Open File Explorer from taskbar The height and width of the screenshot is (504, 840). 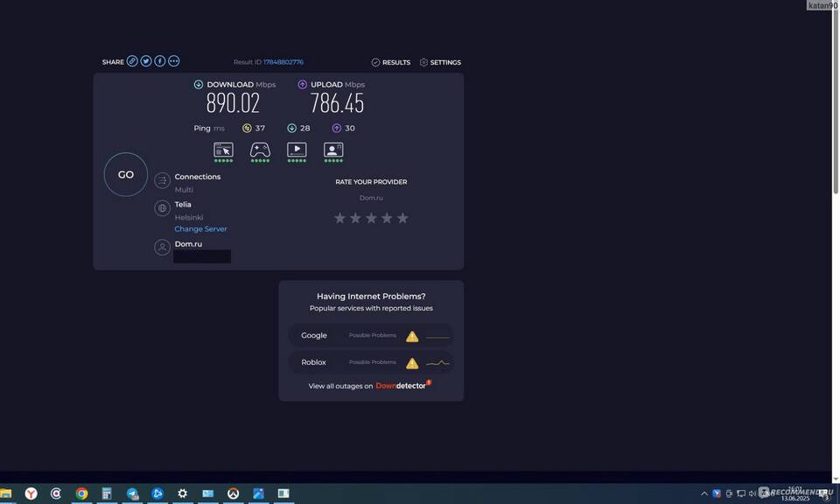tap(6, 493)
